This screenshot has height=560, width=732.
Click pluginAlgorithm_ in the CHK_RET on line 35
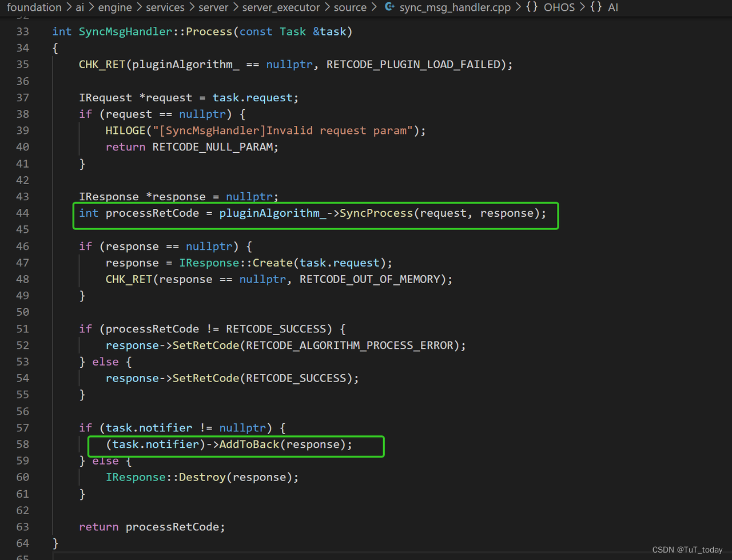(186, 64)
